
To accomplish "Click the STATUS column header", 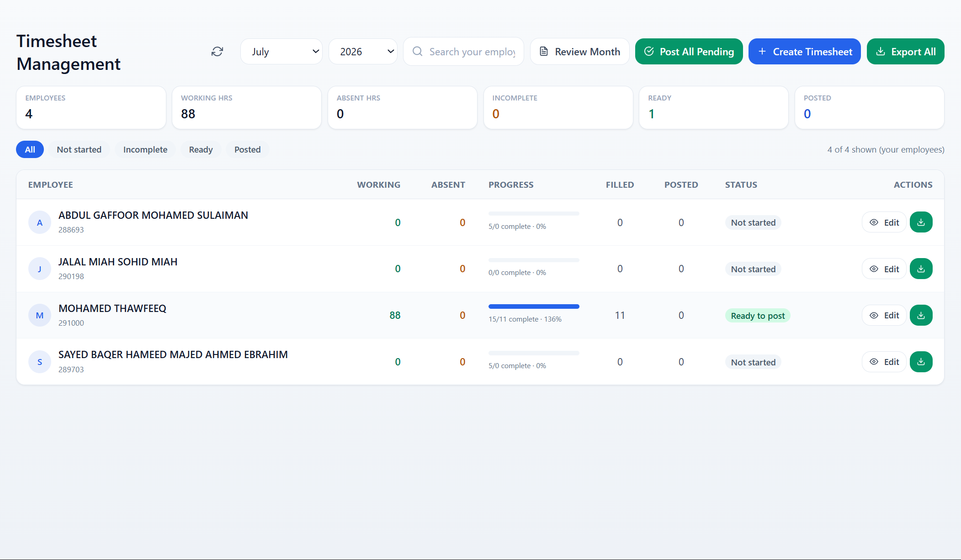I will [x=741, y=185].
